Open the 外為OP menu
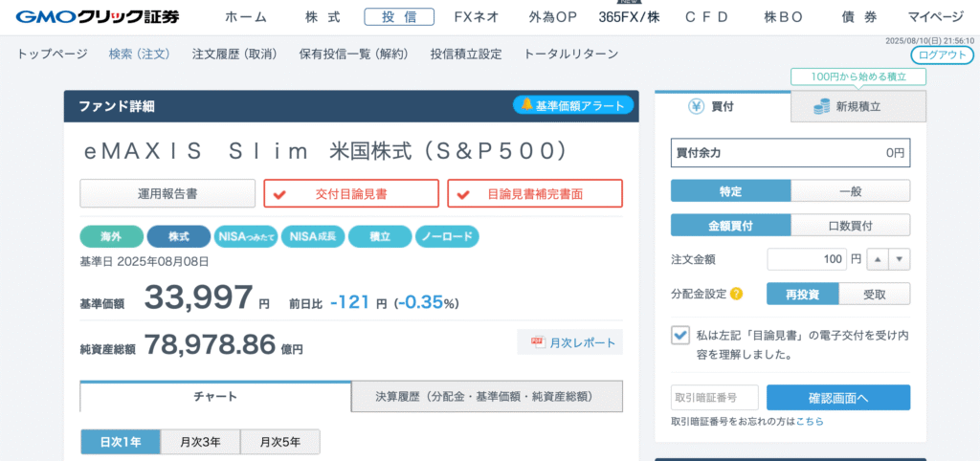 coord(552,17)
